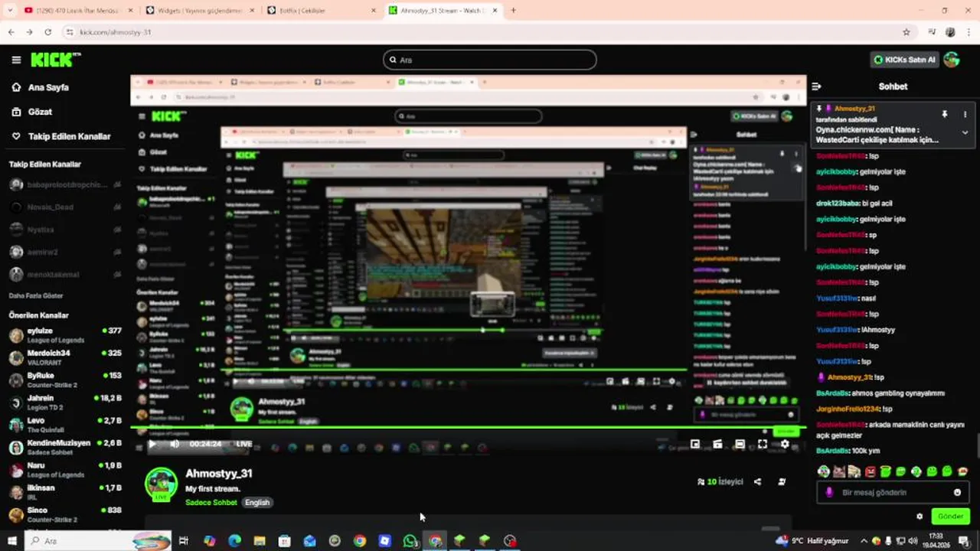Reload the page
The height and width of the screenshot is (551, 980).
47,32
